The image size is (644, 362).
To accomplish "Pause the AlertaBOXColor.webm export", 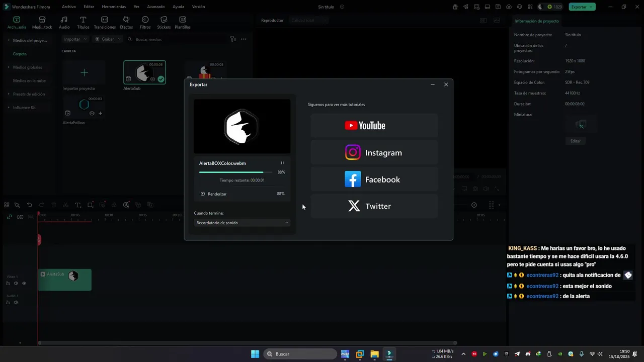I will (282, 163).
